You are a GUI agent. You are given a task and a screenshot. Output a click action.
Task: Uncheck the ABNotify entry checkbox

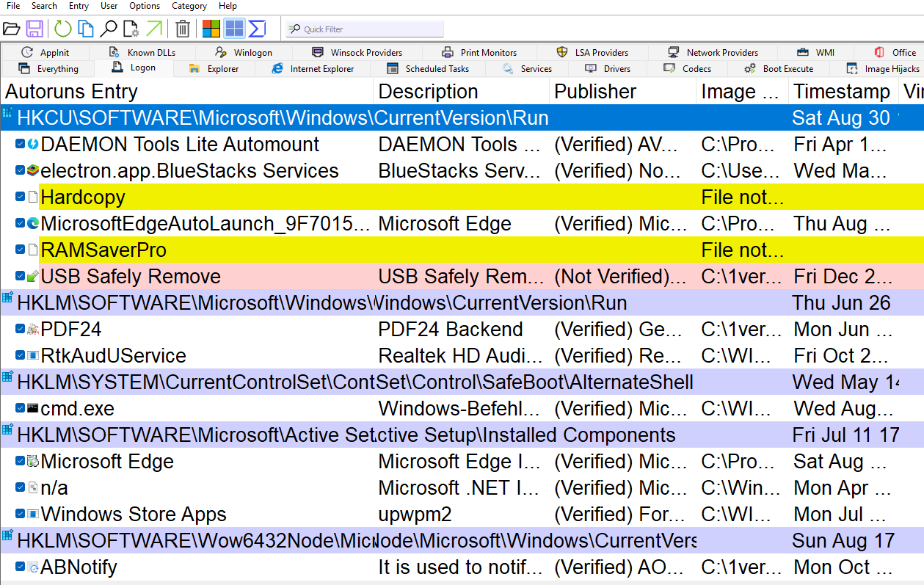point(21,567)
